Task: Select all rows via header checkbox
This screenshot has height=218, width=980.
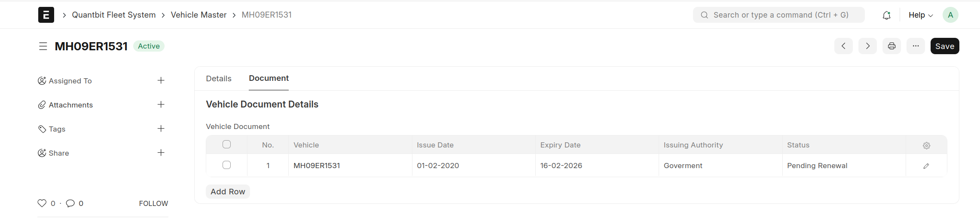Action: pyautogui.click(x=226, y=144)
